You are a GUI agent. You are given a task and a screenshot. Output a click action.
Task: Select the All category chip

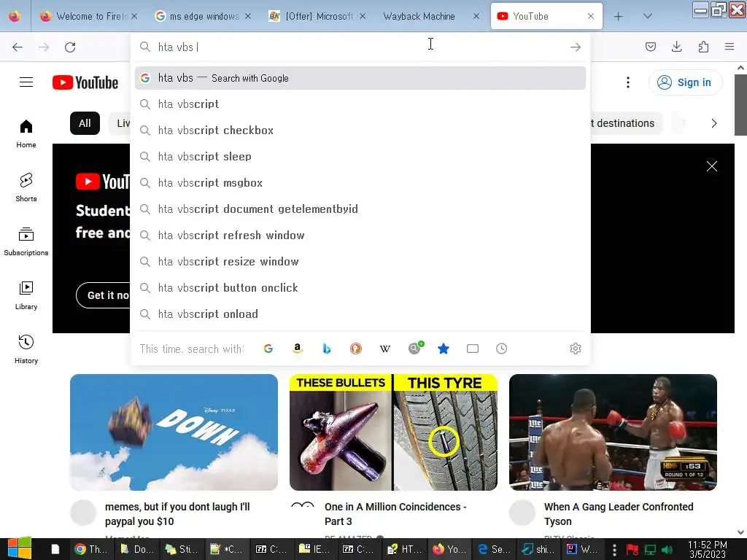(x=85, y=123)
